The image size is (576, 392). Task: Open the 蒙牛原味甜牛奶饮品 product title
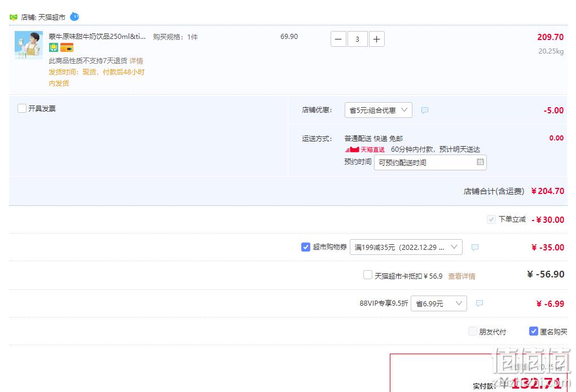click(x=98, y=36)
